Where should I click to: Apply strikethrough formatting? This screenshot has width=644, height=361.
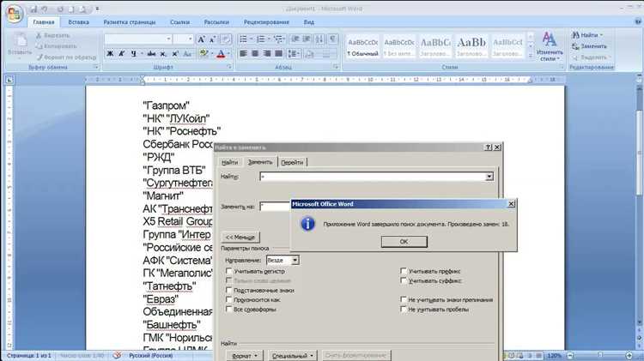pos(151,54)
